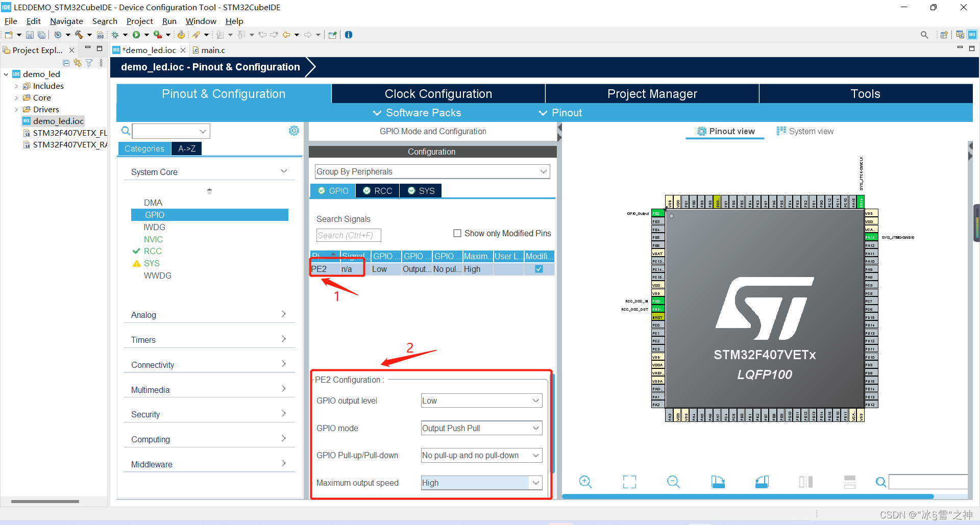The width and height of the screenshot is (980, 525).
Task: Fit the pinout view to the window
Action: point(629,482)
